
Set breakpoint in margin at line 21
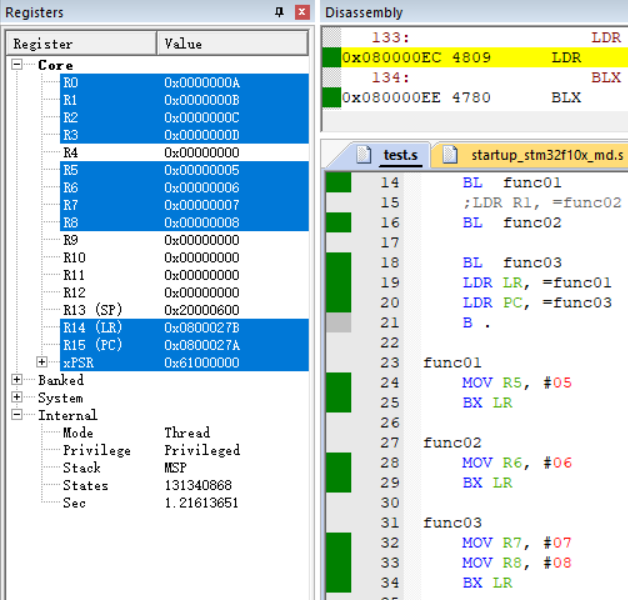coord(338,323)
